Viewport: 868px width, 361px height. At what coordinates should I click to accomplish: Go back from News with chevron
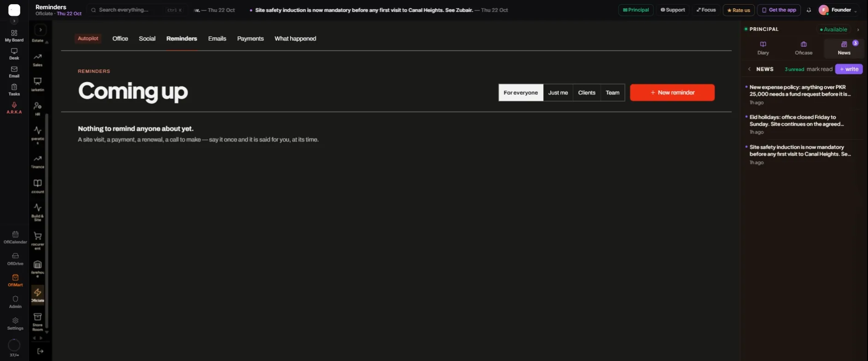pos(749,69)
